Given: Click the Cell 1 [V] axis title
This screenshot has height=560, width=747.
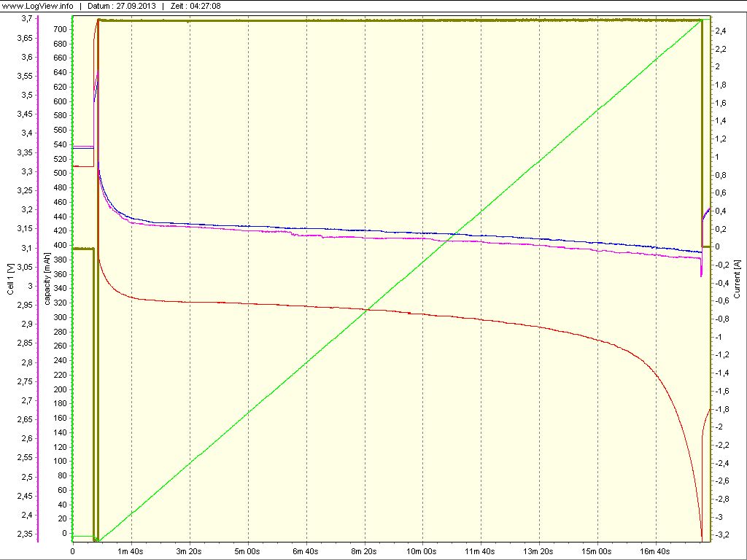Looking at the screenshot, I should 10,279.
